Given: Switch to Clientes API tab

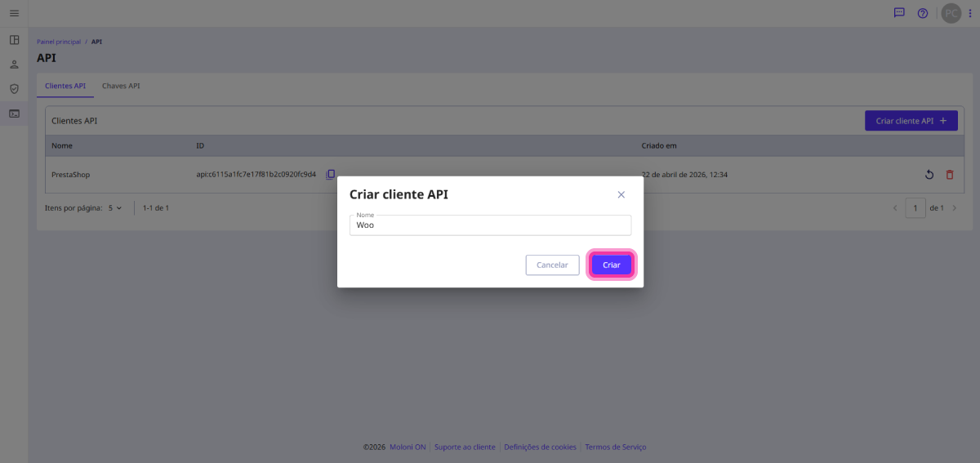Looking at the screenshot, I should pos(65,86).
